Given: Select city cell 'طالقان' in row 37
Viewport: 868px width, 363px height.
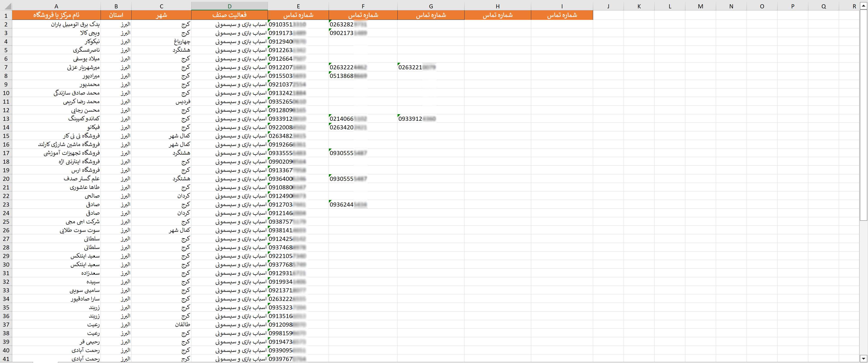Looking at the screenshot, I should click(x=161, y=325).
